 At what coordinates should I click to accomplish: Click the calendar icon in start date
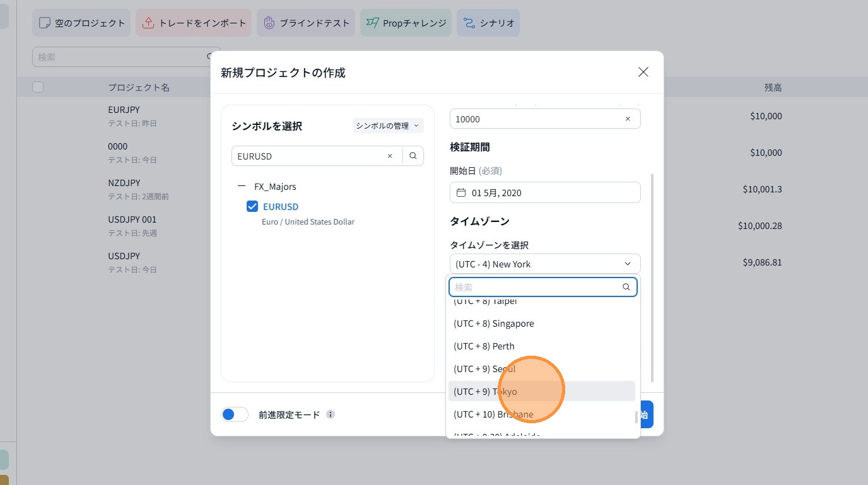(461, 192)
